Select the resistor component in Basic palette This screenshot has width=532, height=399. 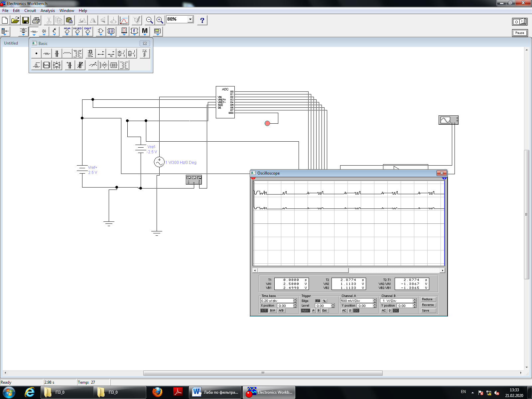(x=47, y=54)
